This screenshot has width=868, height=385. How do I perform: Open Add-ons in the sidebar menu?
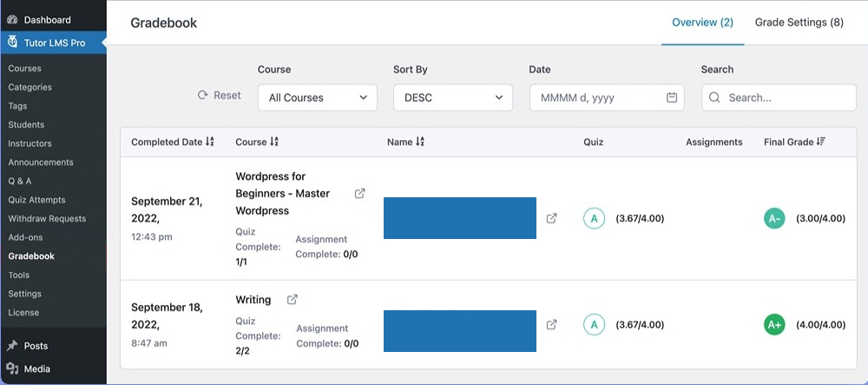(25, 237)
